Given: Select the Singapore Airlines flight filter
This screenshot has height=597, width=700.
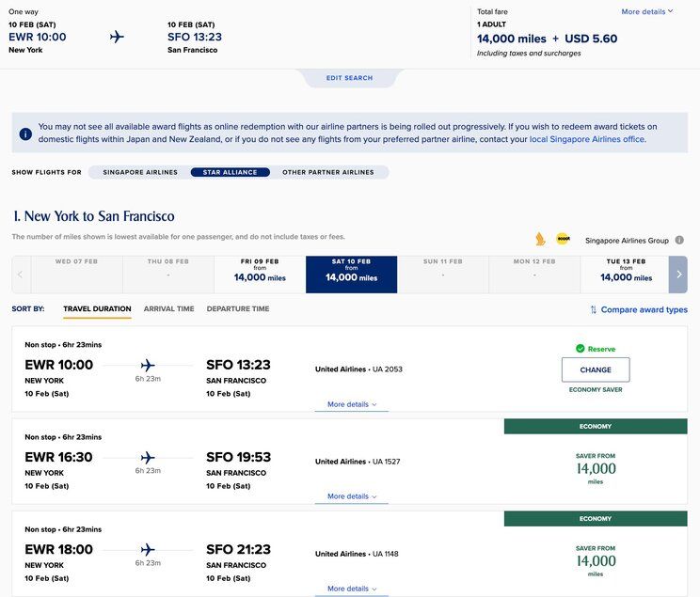Looking at the screenshot, I should point(140,173).
